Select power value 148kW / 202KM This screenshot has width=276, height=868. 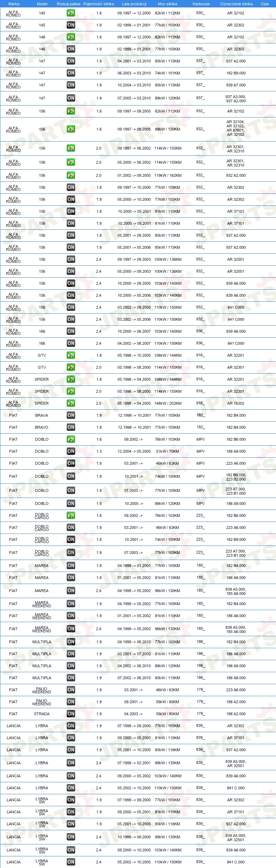pyautogui.click(x=168, y=403)
